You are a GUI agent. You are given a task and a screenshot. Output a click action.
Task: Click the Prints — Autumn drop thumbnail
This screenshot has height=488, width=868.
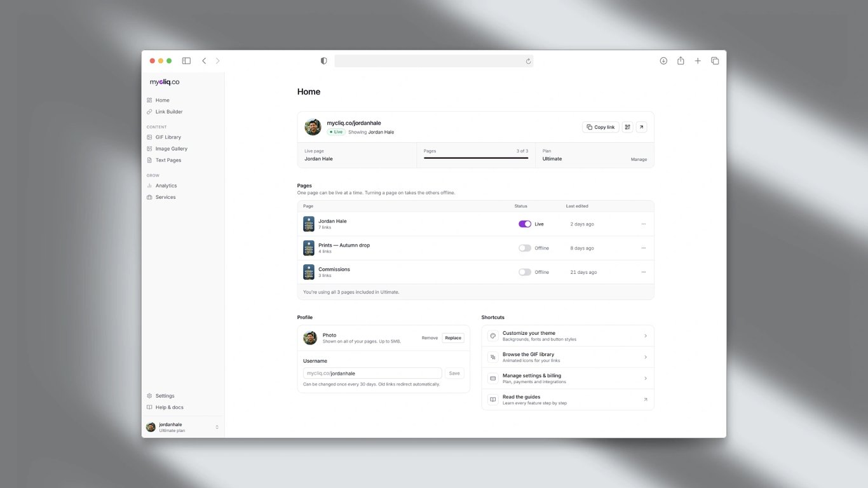tap(309, 248)
